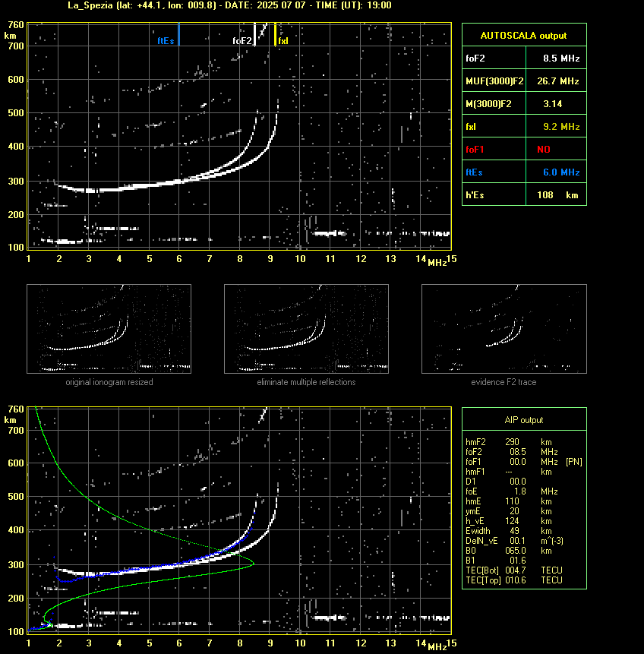Click the 'TIME (UT): 19:00' header text
Screen dimensions: 644x654
[354, 5]
